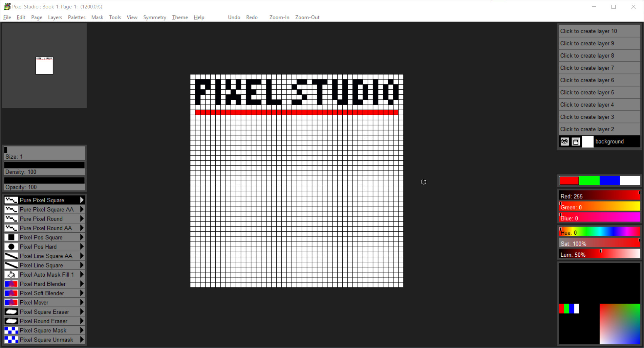This screenshot has height=348, width=644.
Task: Toggle background layer visibility eye
Action: pyautogui.click(x=564, y=141)
